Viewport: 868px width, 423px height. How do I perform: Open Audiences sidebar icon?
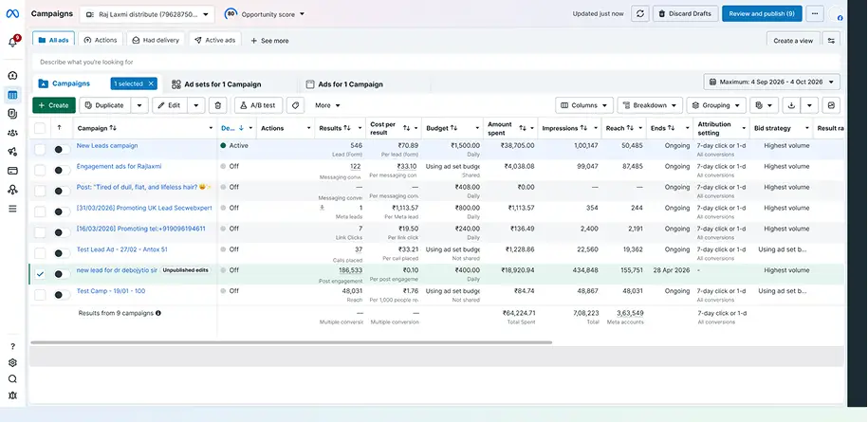12,133
